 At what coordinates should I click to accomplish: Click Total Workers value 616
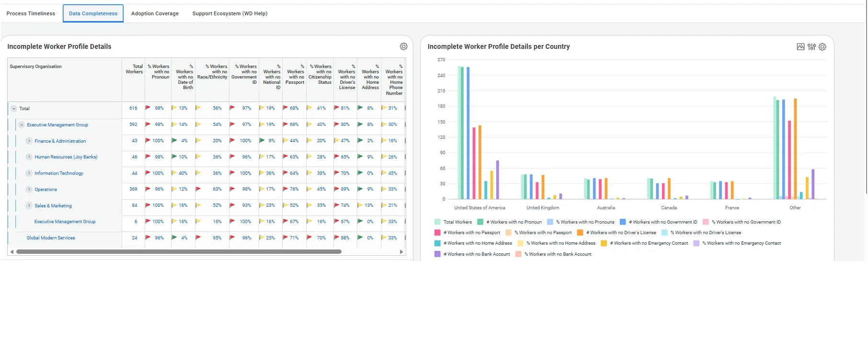point(133,108)
